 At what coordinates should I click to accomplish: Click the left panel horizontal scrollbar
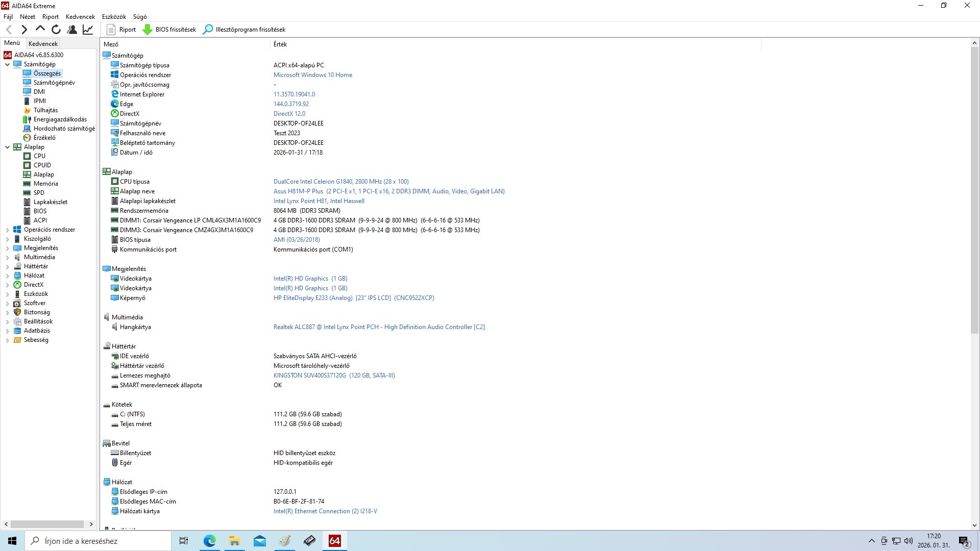tap(47, 524)
